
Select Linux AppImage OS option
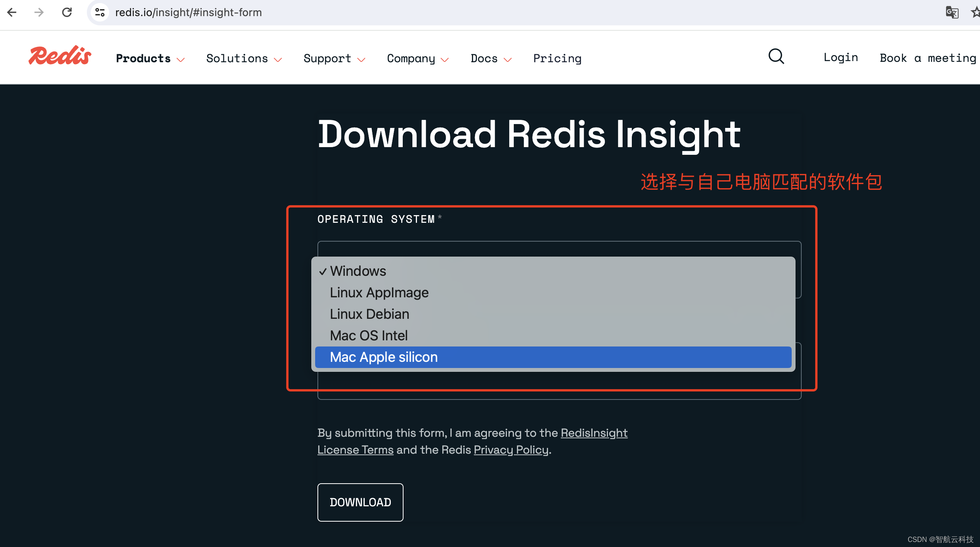(x=378, y=292)
